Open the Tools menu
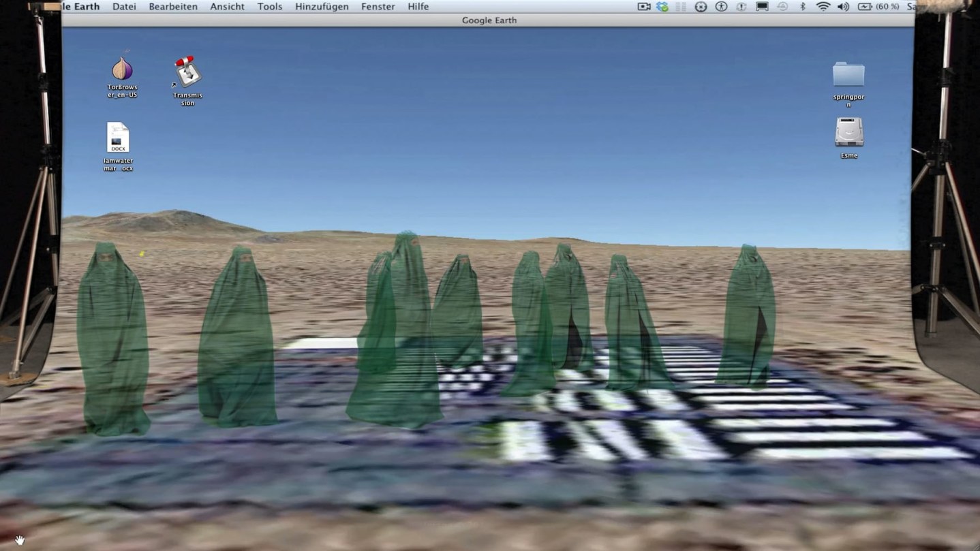Viewport: 980px width, 551px height. click(269, 6)
